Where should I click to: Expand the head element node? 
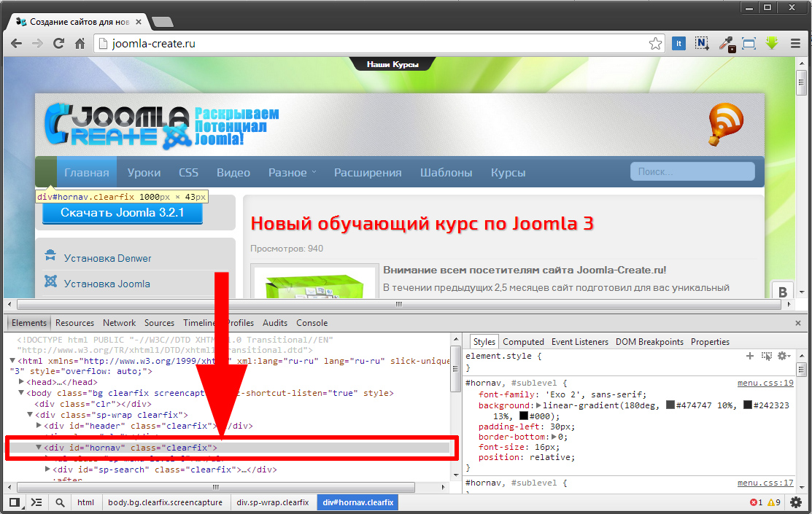(x=22, y=382)
